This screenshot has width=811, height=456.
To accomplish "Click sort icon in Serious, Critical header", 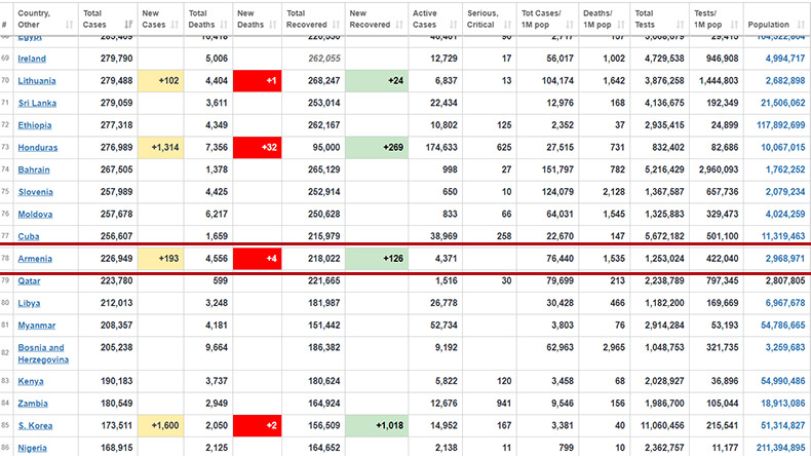I will 507,24.
